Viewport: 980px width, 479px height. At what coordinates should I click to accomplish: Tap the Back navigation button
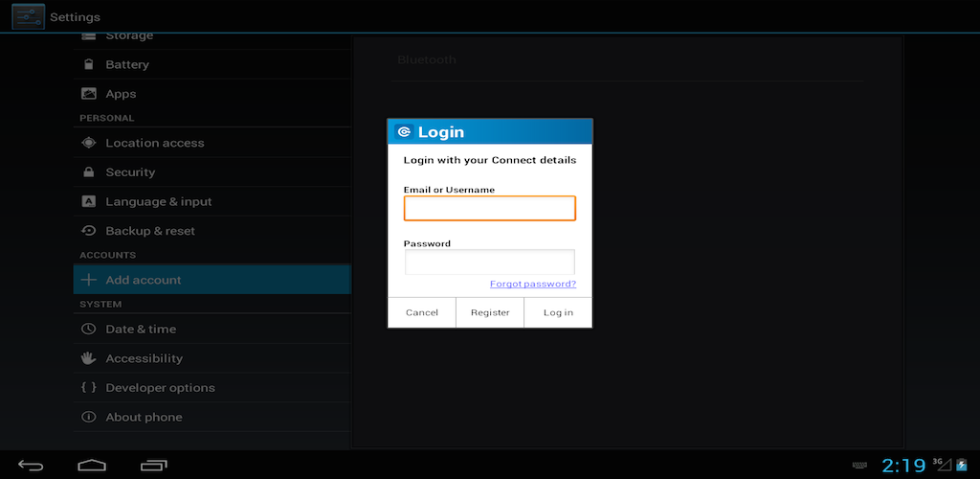(31, 466)
